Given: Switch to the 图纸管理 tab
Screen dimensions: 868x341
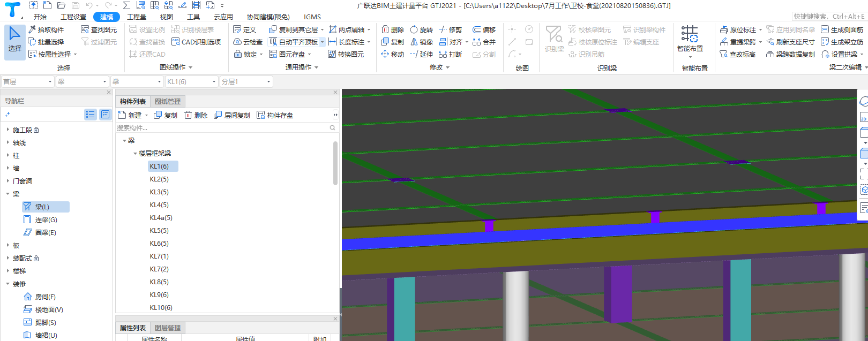Looking at the screenshot, I should [x=168, y=101].
